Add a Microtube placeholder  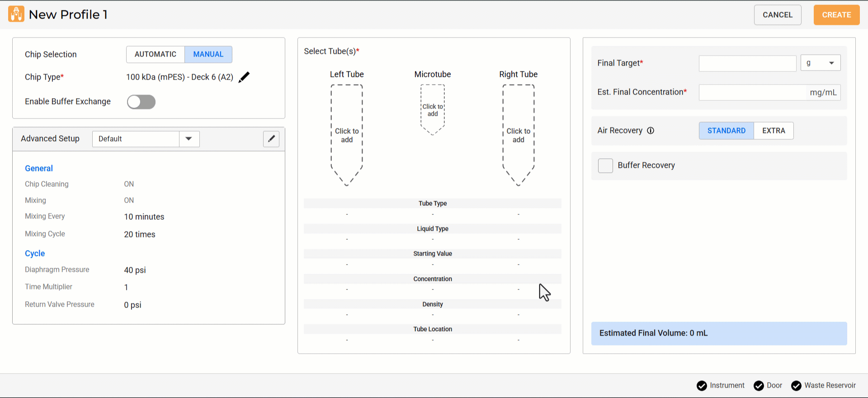(x=433, y=110)
